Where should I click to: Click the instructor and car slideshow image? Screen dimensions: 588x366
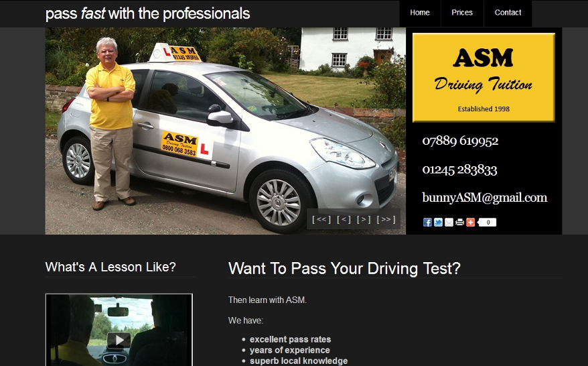[226, 131]
